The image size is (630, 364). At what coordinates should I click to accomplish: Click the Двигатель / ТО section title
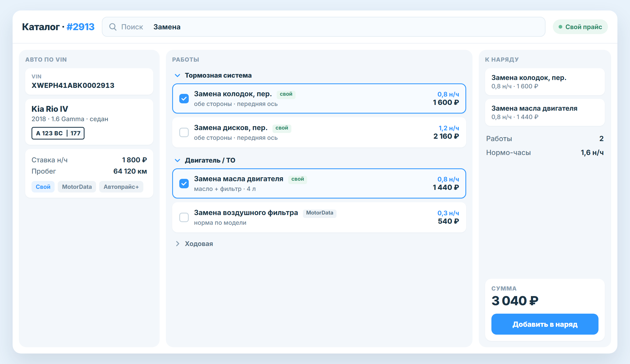click(x=210, y=160)
